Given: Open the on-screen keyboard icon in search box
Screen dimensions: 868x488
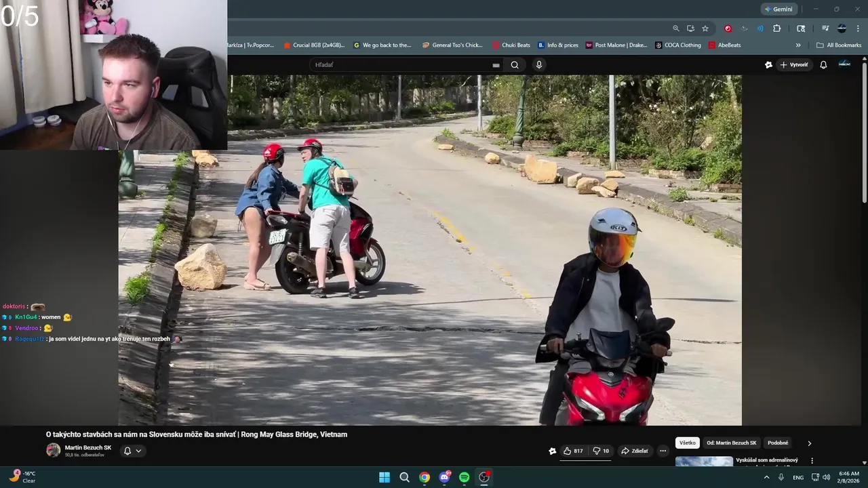Looking at the screenshot, I should click(496, 65).
